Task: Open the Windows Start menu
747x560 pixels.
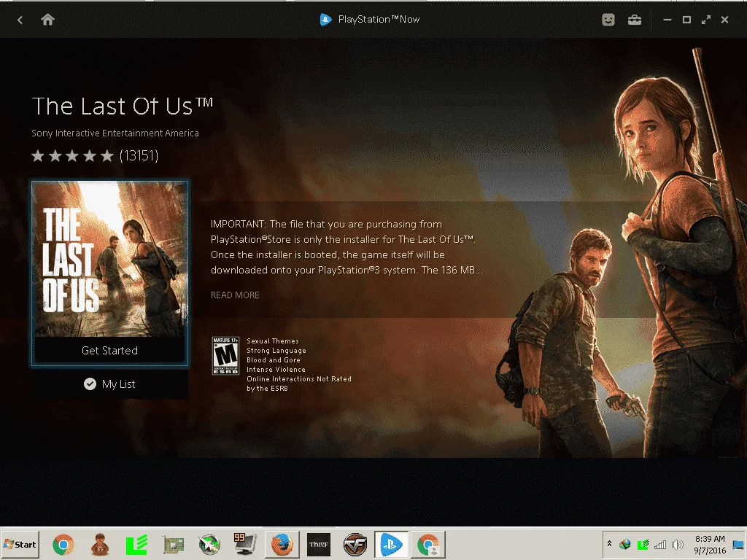Action: (x=20, y=544)
